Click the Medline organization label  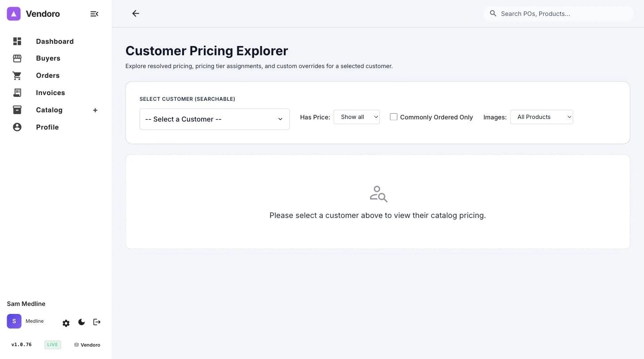click(34, 321)
